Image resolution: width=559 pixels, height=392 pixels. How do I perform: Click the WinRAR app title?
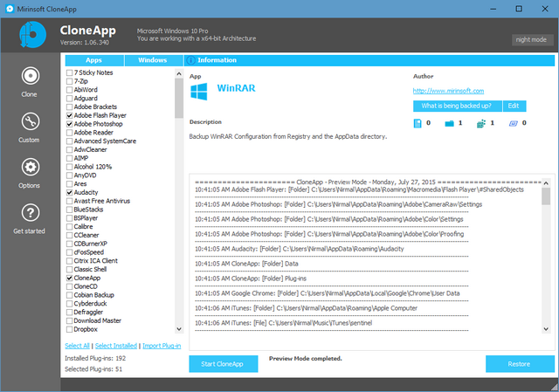(x=236, y=88)
